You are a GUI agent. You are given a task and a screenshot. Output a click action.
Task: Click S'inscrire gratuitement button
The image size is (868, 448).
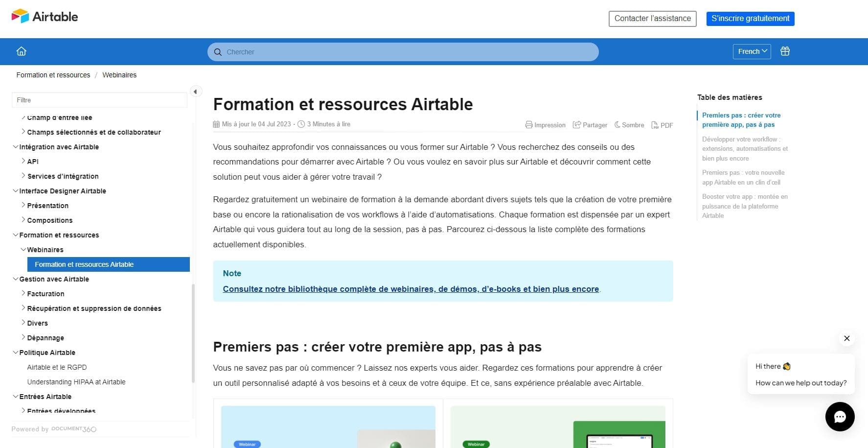[750, 19]
